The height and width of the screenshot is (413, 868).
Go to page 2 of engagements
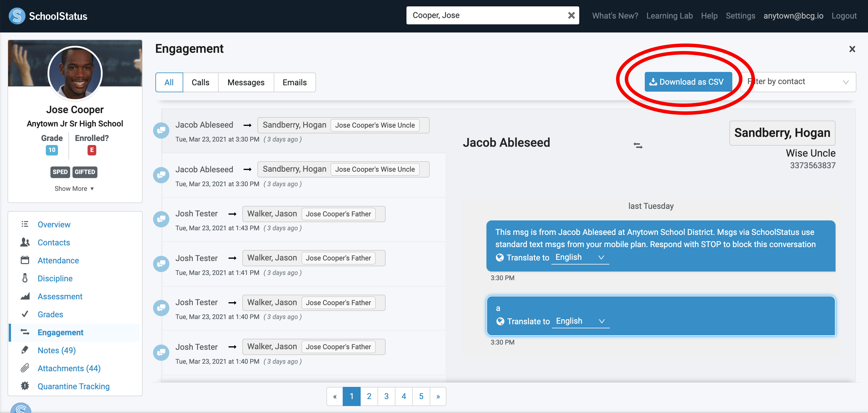coord(369,396)
